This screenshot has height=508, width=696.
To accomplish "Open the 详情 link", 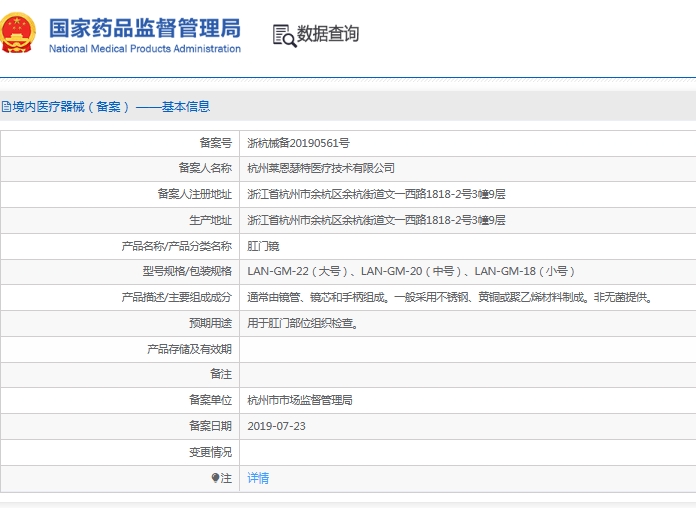I will [258, 478].
